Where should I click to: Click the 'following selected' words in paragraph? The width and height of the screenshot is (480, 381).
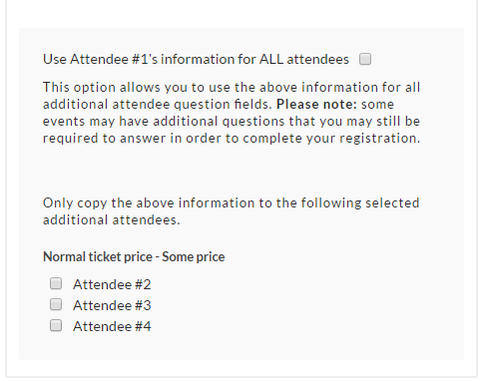click(360, 203)
